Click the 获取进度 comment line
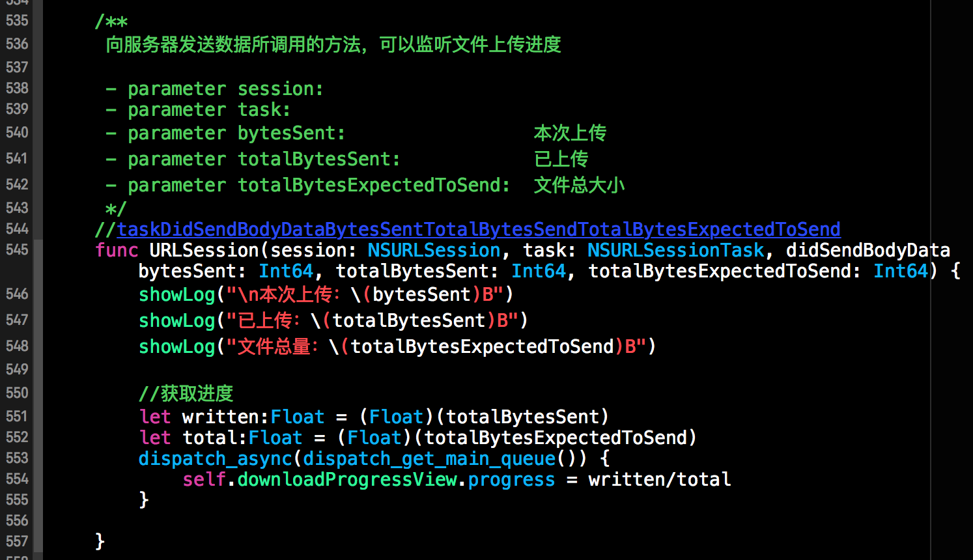 [x=186, y=393]
